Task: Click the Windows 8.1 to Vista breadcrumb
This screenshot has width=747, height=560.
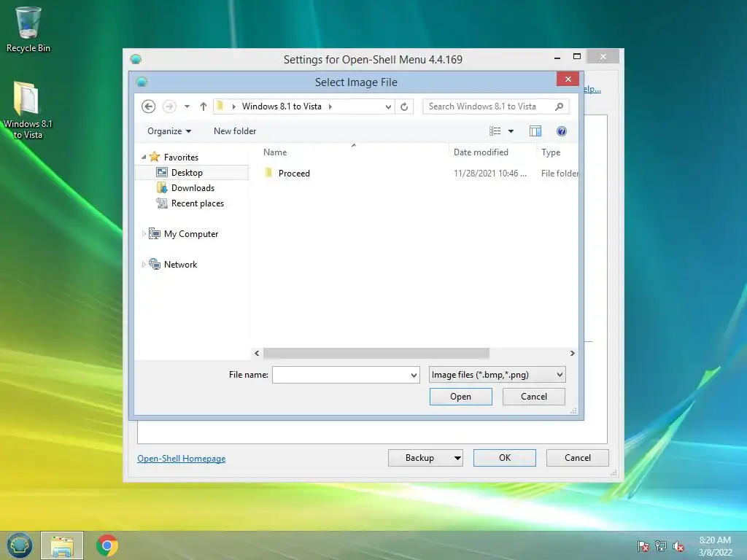Action: pyautogui.click(x=282, y=106)
